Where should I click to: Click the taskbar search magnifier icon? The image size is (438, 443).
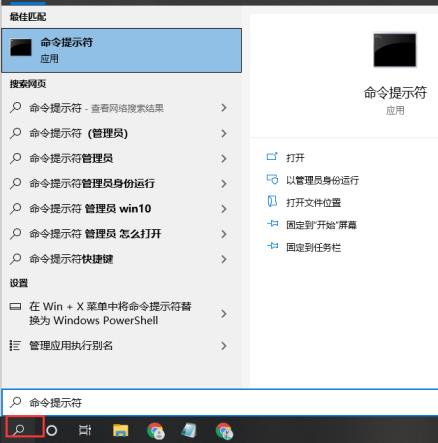[x=19, y=430]
